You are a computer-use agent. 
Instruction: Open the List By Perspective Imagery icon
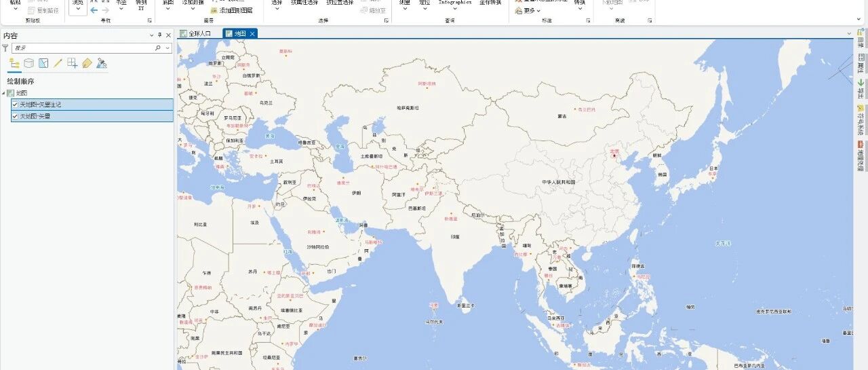point(102,63)
